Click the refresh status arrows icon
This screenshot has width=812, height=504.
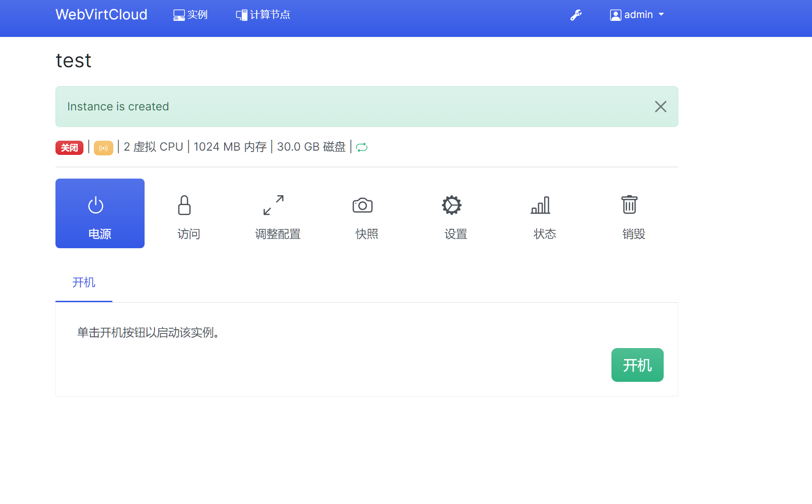[x=362, y=147]
